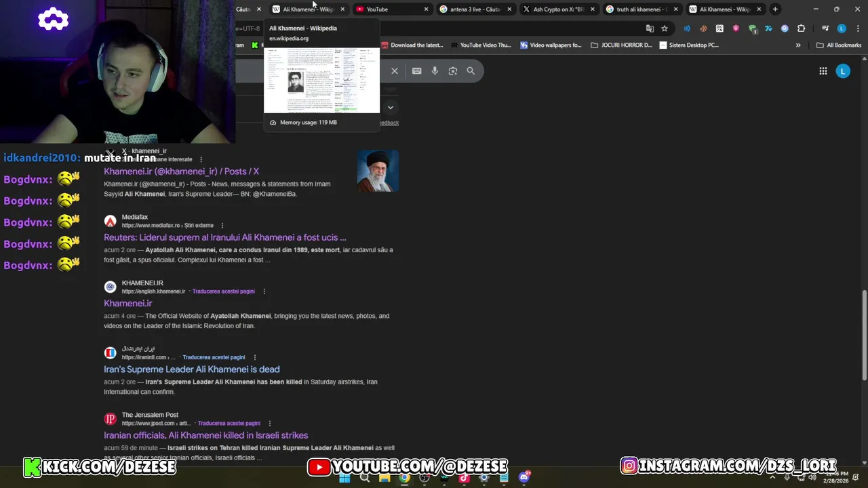Open the Sistem Desktop PC bookmark
This screenshot has height=488, width=868.
(689, 45)
